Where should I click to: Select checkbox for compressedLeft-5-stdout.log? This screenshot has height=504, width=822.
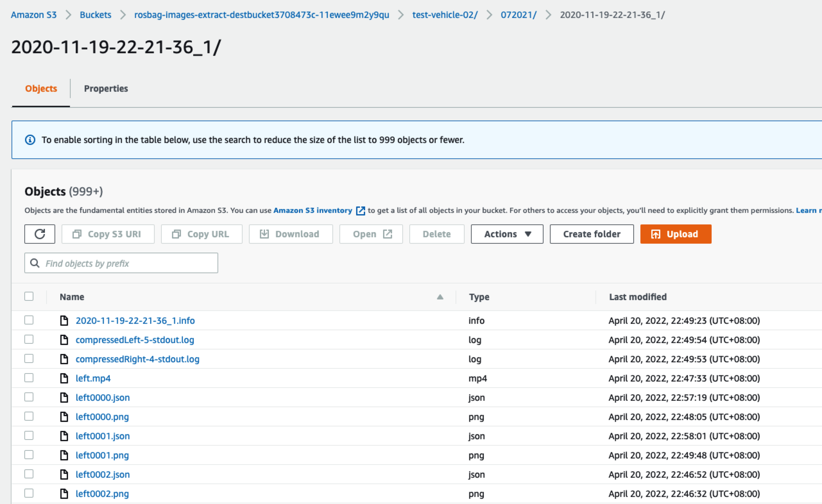tap(29, 339)
